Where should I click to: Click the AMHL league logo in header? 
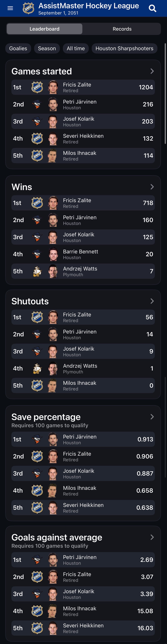pos(28,8)
